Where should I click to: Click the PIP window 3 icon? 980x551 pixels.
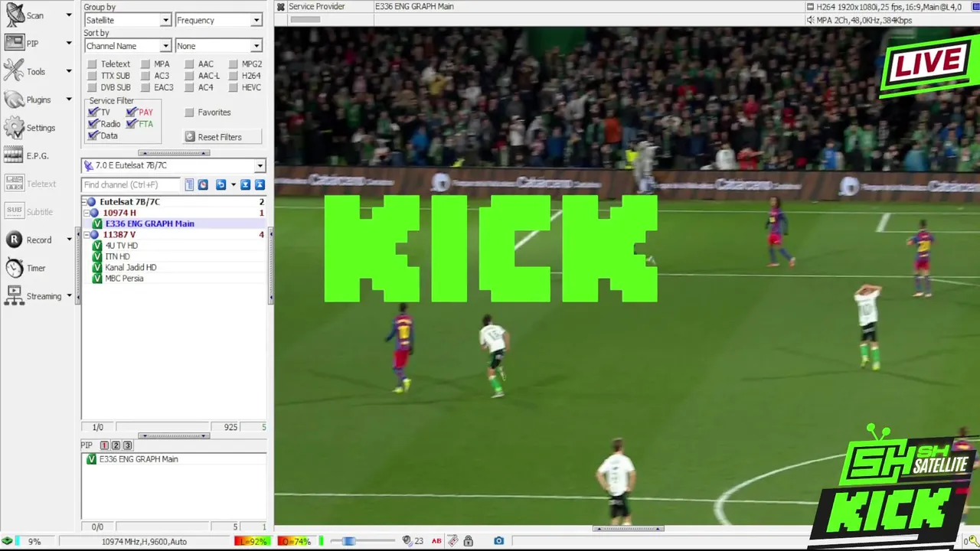[x=127, y=445]
